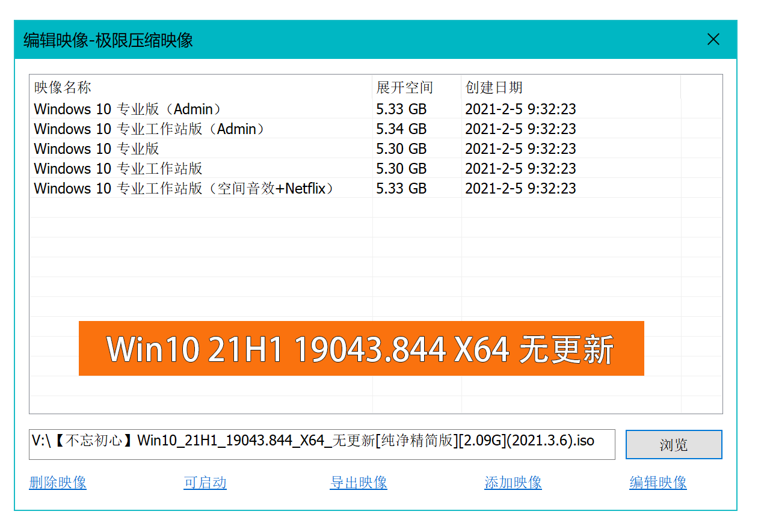Open the 编辑映像 link
The image size is (767, 532).
[658, 483]
